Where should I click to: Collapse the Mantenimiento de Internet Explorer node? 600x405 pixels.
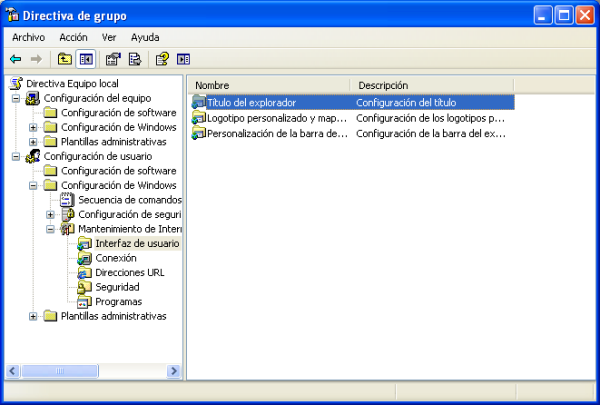[50, 229]
